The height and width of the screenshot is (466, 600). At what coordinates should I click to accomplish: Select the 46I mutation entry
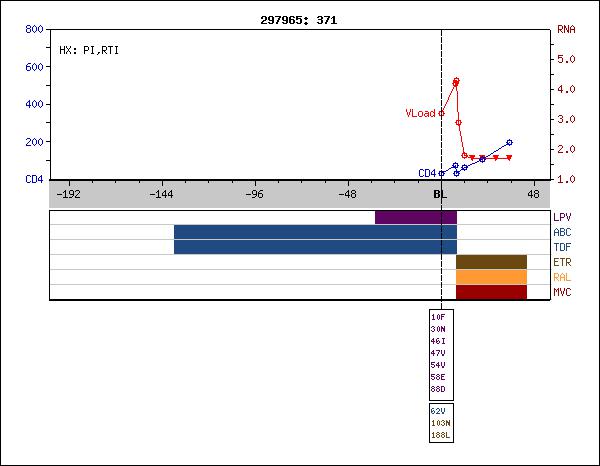tap(438, 341)
